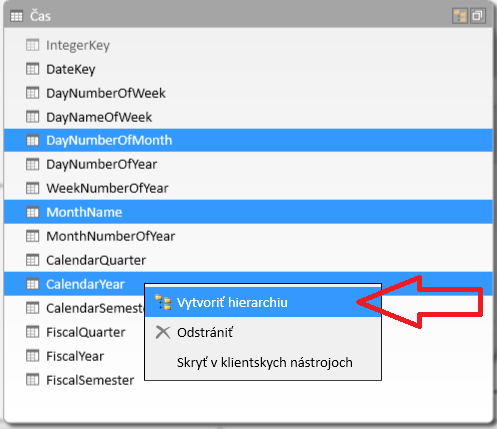Click the X icon beside Odstrániť
This screenshot has height=429, width=497.
(163, 332)
